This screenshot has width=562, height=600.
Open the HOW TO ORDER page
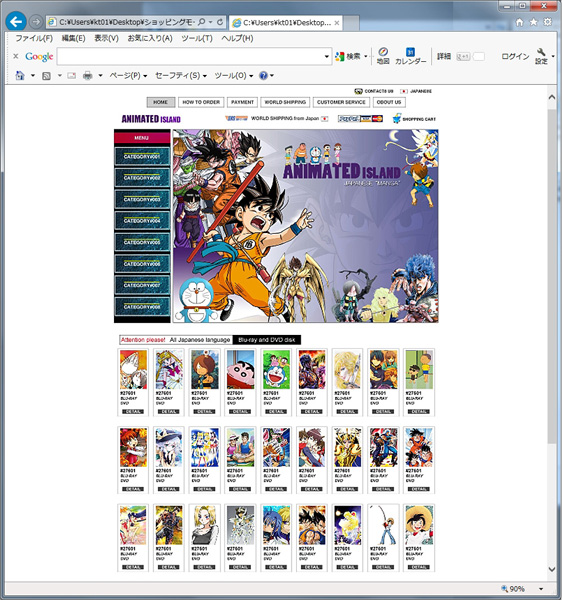click(x=201, y=102)
